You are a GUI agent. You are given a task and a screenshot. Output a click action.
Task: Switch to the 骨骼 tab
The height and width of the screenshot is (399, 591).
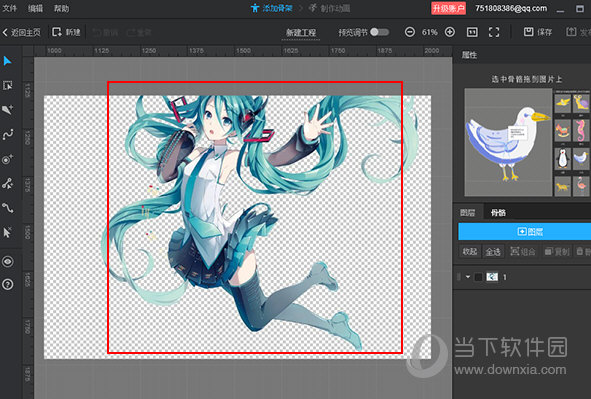tap(498, 212)
